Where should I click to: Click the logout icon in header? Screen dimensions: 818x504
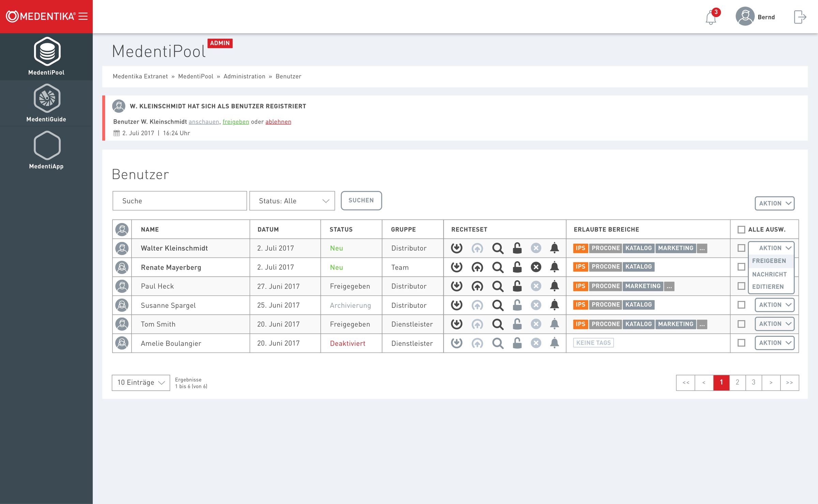800,17
